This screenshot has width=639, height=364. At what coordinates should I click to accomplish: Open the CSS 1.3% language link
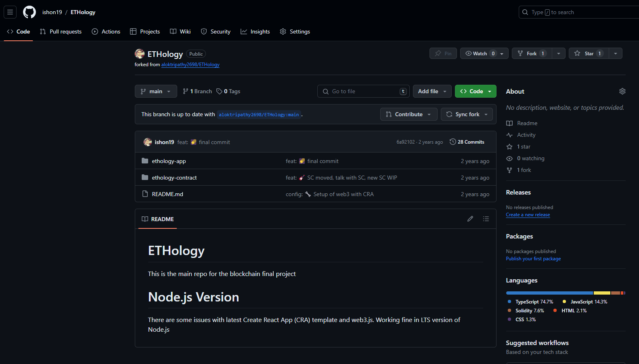point(522,319)
